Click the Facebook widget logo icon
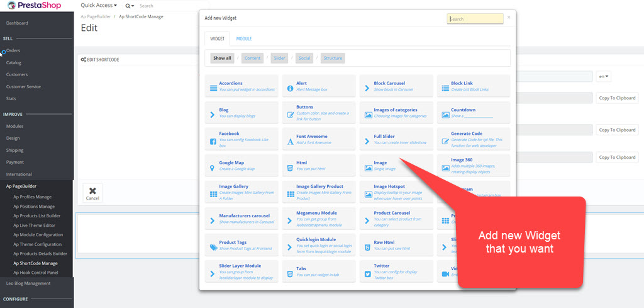The image size is (644, 308). coord(213,142)
